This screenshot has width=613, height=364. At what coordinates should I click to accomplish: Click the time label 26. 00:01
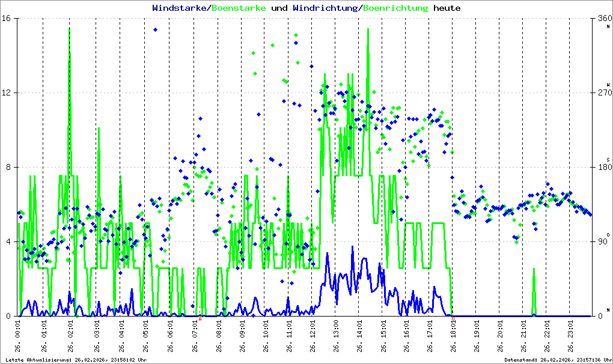click(x=19, y=336)
